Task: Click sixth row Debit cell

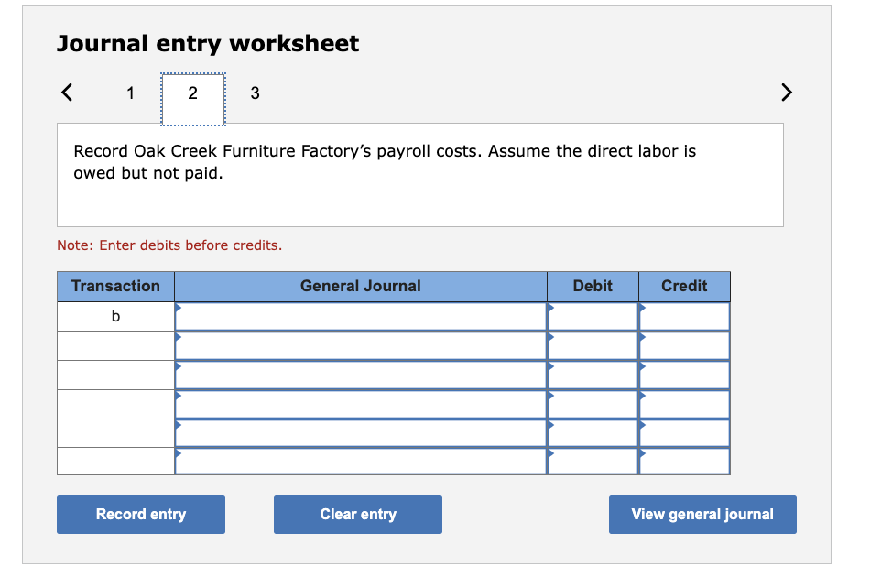Action: point(593,461)
